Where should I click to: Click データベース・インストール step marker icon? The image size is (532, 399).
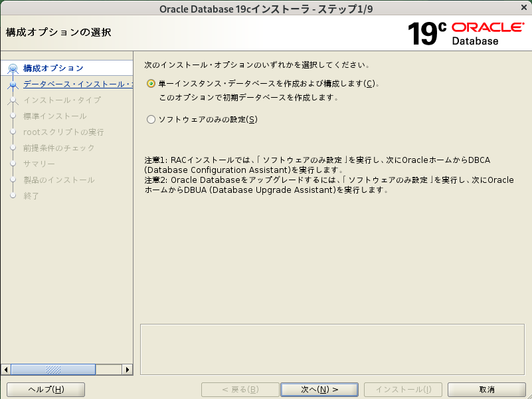tap(13, 84)
